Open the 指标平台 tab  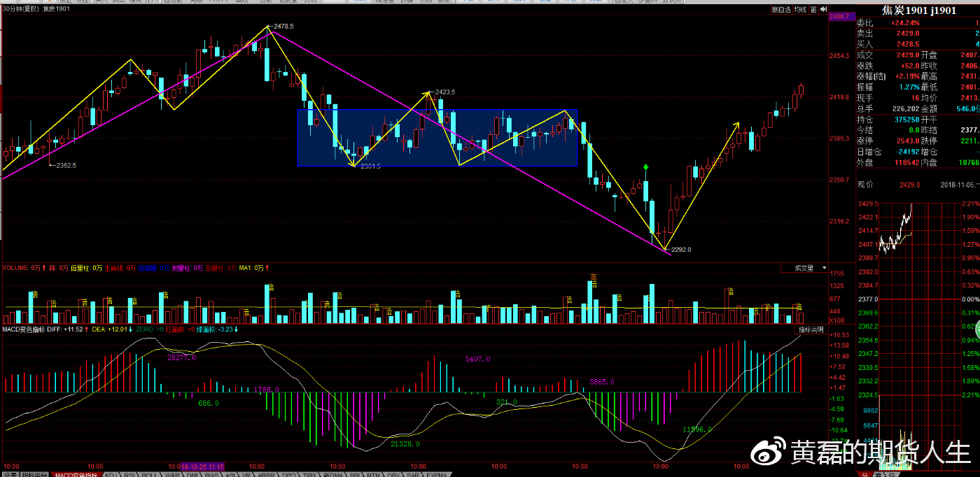point(33,475)
